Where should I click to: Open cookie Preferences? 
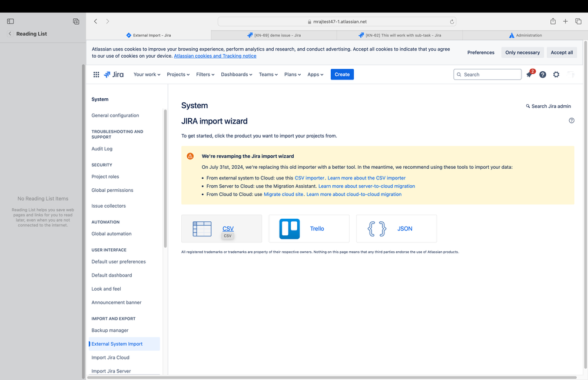click(x=481, y=52)
